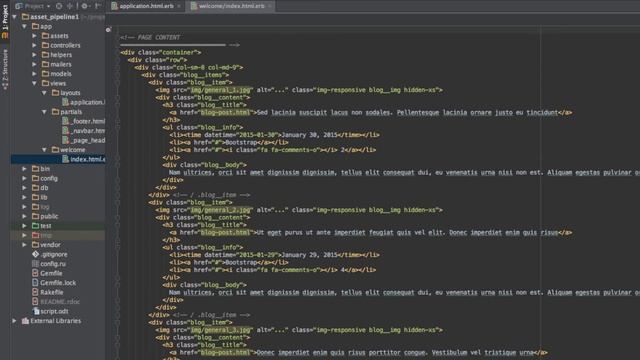Select the public folder row
640x360 pixels.
pyautogui.click(x=58, y=216)
